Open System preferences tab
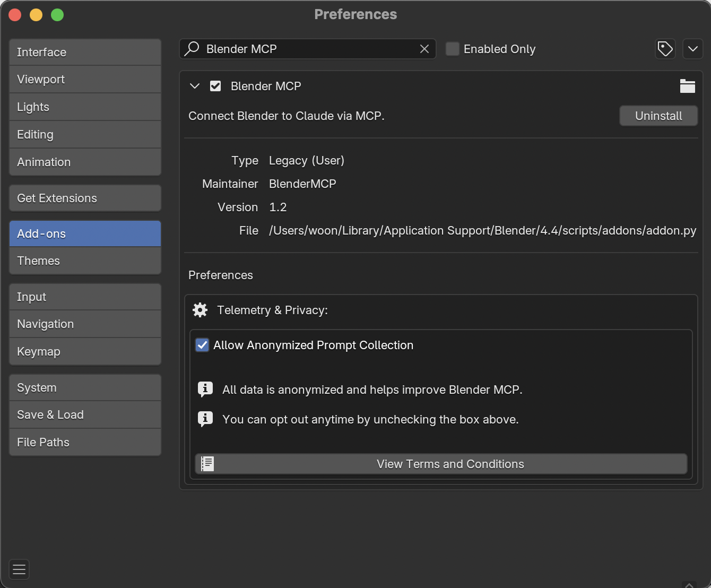Image resolution: width=711 pixels, height=588 pixels. (x=85, y=387)
